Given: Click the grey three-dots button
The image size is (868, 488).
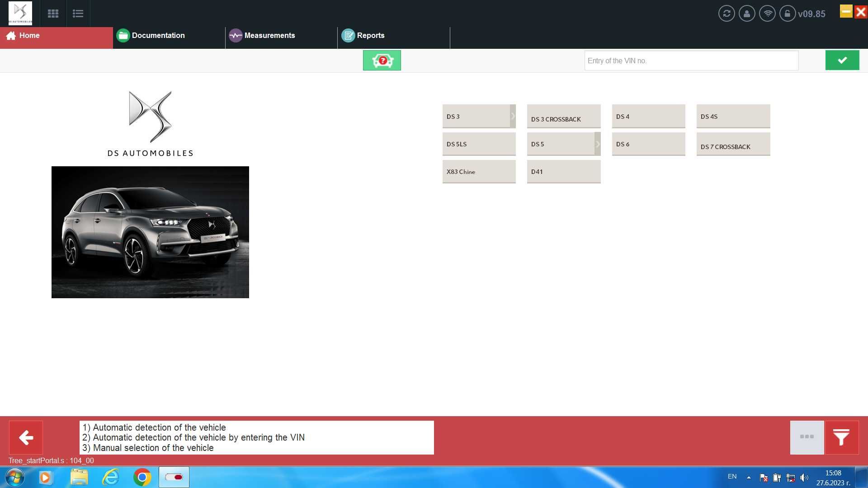Looking at the screenshot, I should 807,437.
